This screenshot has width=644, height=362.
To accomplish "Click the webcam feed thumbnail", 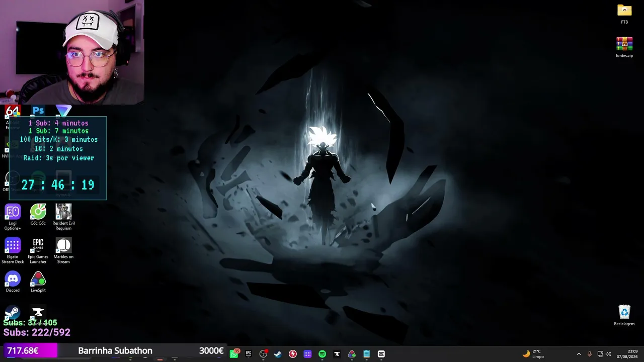I will [72, 52].
